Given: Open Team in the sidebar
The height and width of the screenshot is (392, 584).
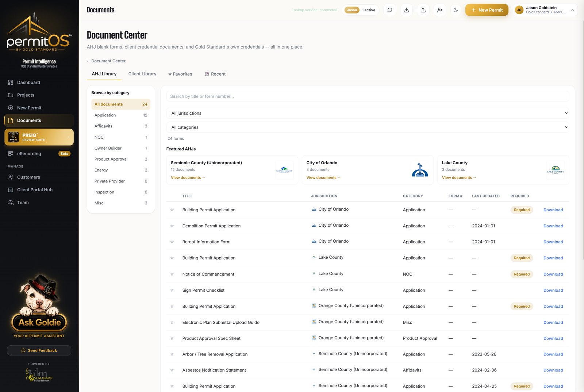Looking at the screenshot, I should [x=39, y=203].
